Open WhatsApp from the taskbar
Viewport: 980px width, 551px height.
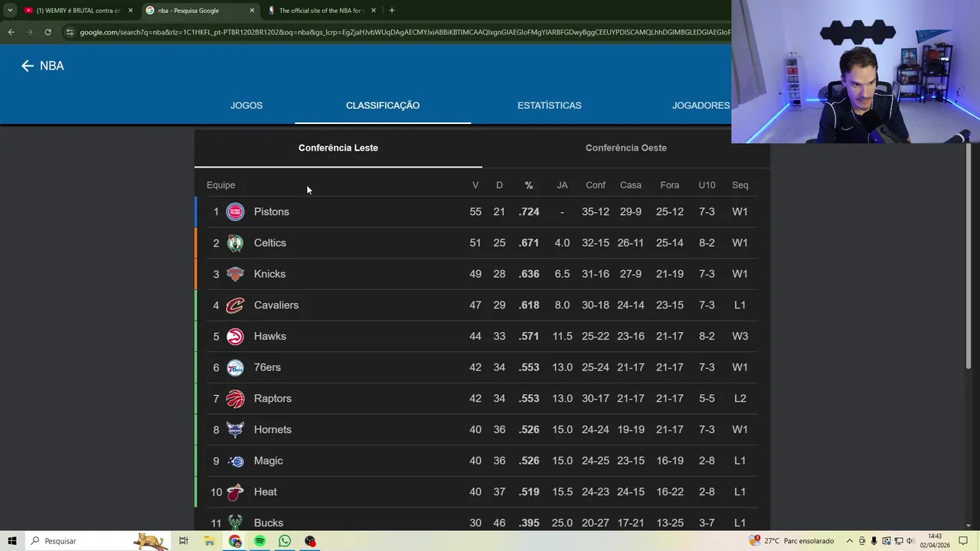point(285,541)
